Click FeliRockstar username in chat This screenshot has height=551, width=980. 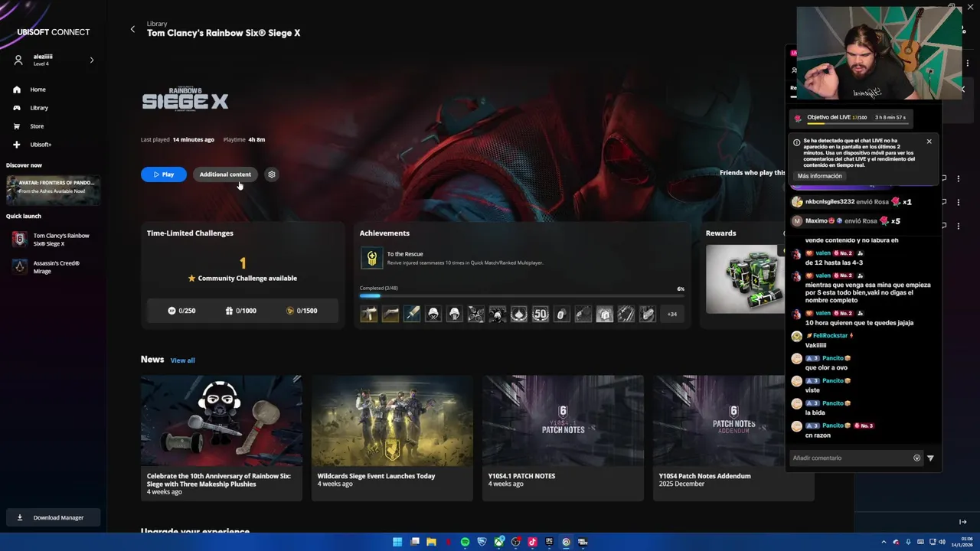(x=830, y=335)
